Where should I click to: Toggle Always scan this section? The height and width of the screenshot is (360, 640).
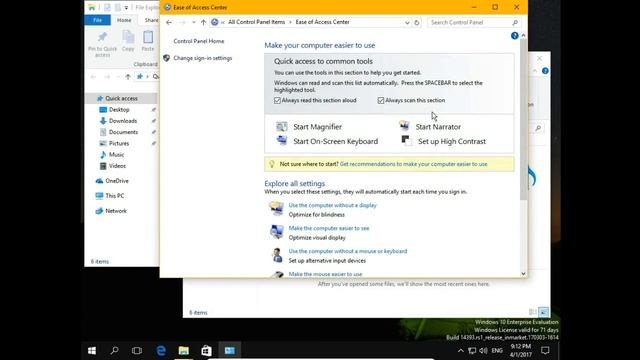381,100
